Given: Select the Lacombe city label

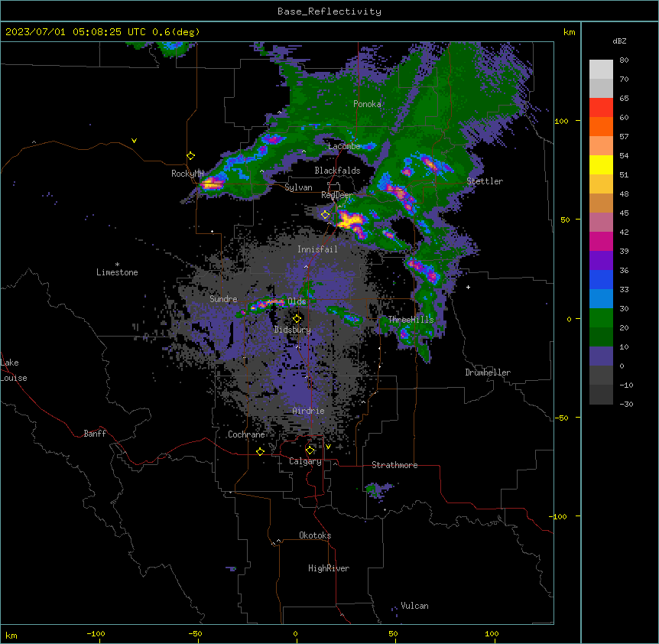Looking at the screenshot, I should click(x=344, y=146).
